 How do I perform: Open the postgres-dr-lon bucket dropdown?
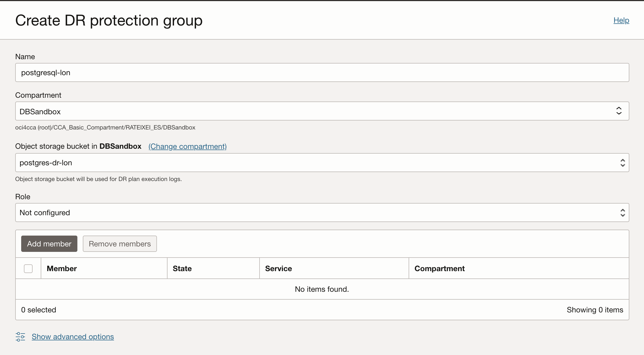312,163
